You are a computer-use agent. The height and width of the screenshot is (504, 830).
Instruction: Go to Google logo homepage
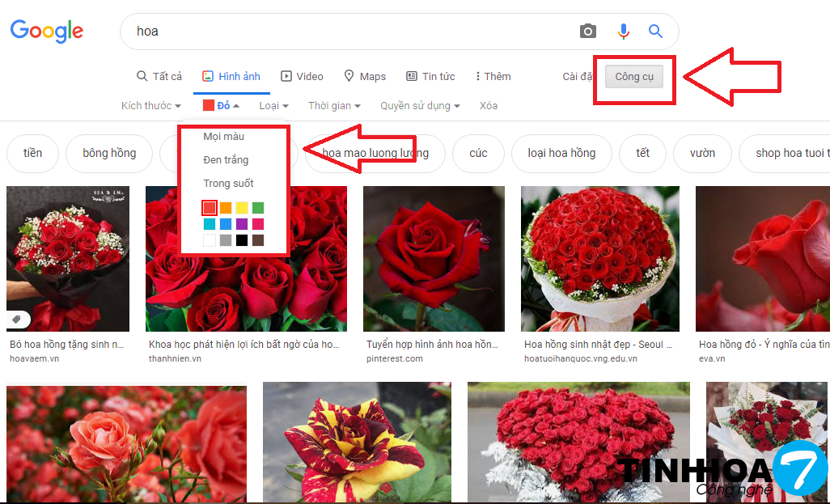tap(47, 32)
